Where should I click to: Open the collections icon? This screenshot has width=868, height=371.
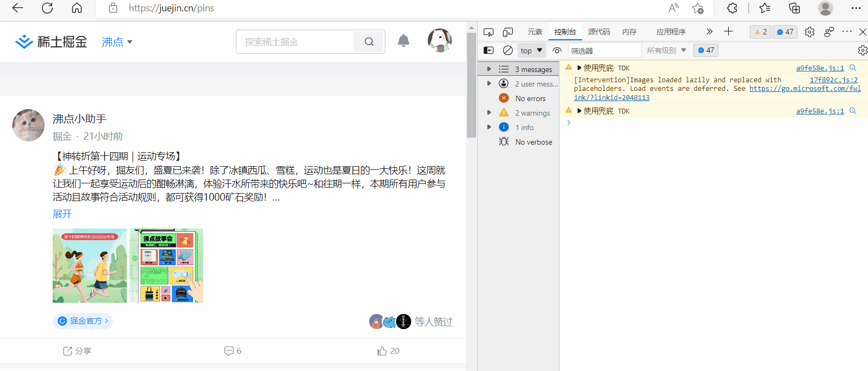[x=794, y=8]
